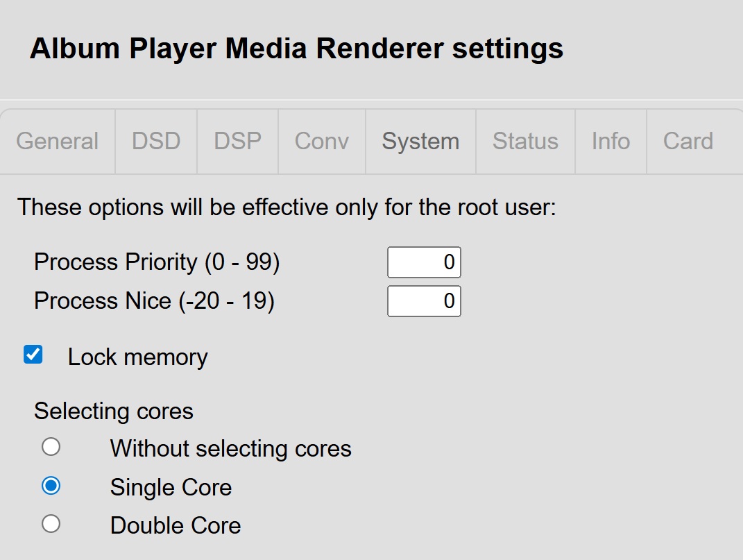Image resolution: width=743 pixels, height=560 pixels.
Task: Select the System tab
Action: point(420,142)
